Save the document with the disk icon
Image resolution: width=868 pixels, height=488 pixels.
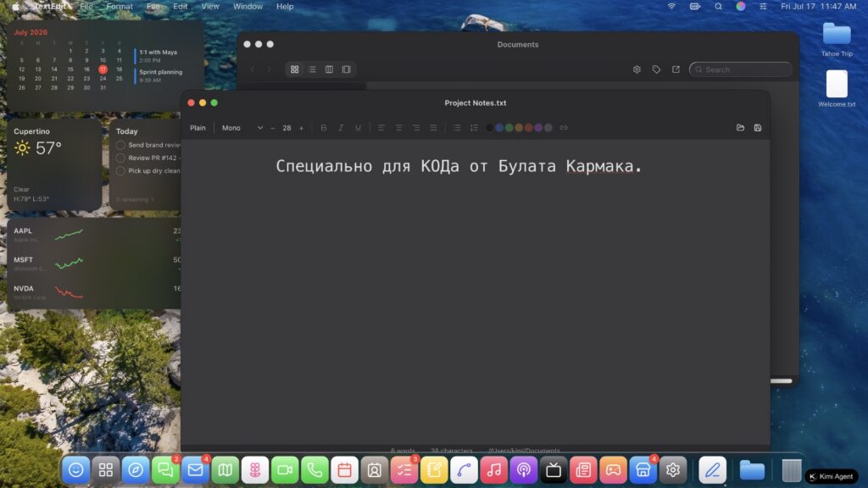click(x=757, y=128)
